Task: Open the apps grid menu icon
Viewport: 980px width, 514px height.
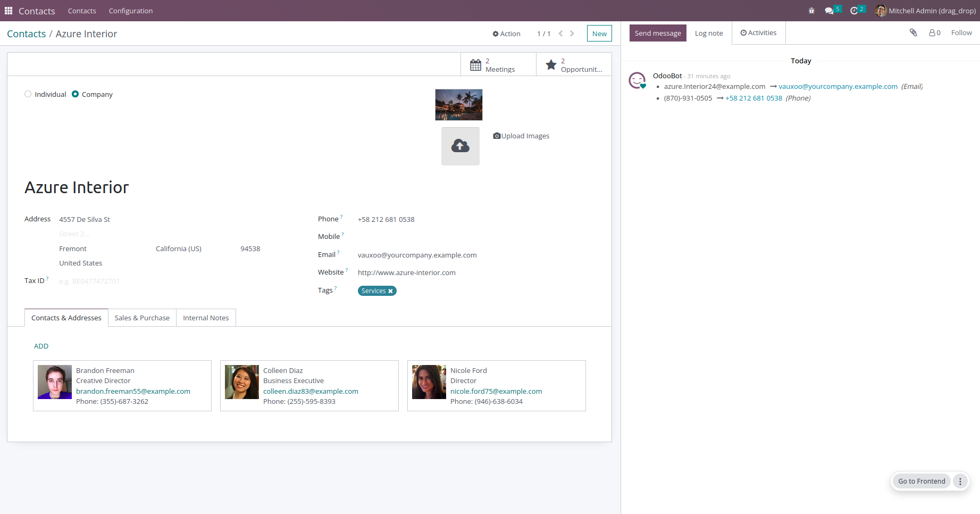Action: [9, 11]
